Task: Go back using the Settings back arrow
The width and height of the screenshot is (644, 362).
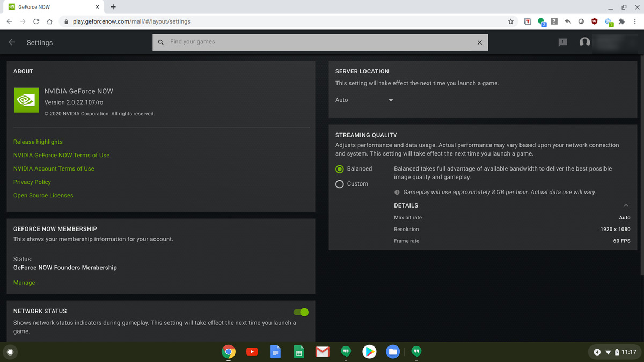Action: tap(12, 42)
